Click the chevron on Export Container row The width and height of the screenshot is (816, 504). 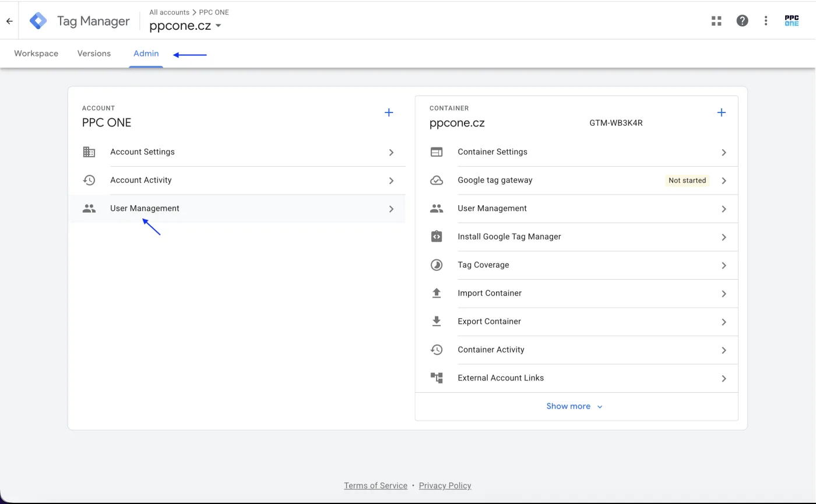[724, 322]
